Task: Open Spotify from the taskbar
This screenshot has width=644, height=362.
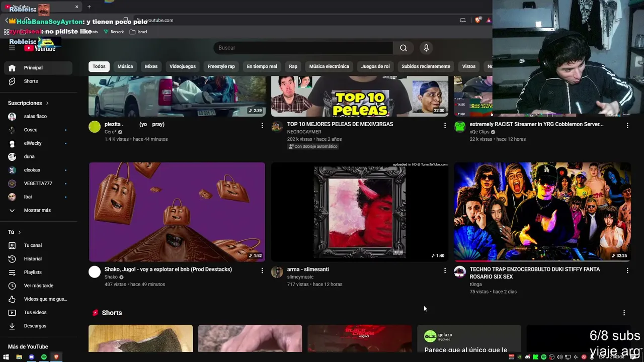Action: pyautogui.click(x=44, y=357)
